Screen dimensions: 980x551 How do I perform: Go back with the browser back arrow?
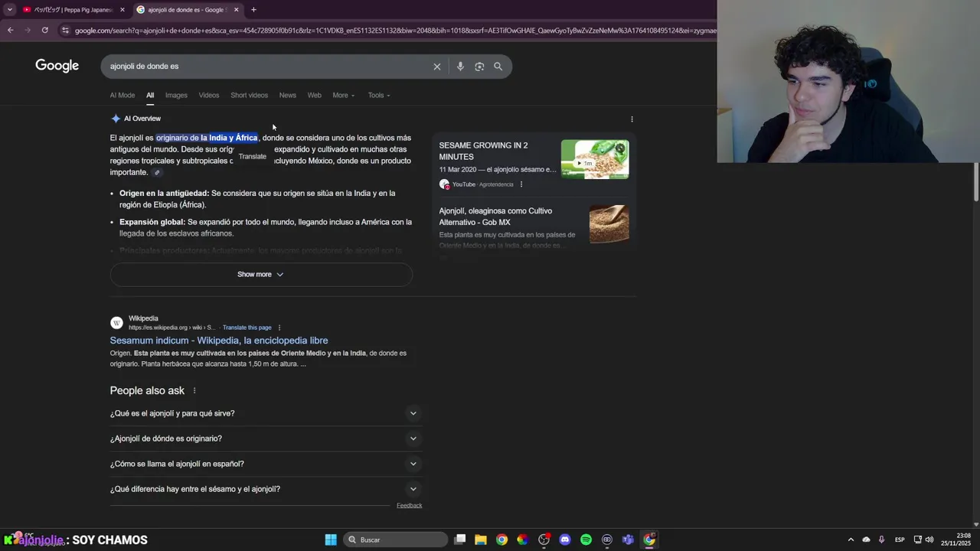click(10, 30)
